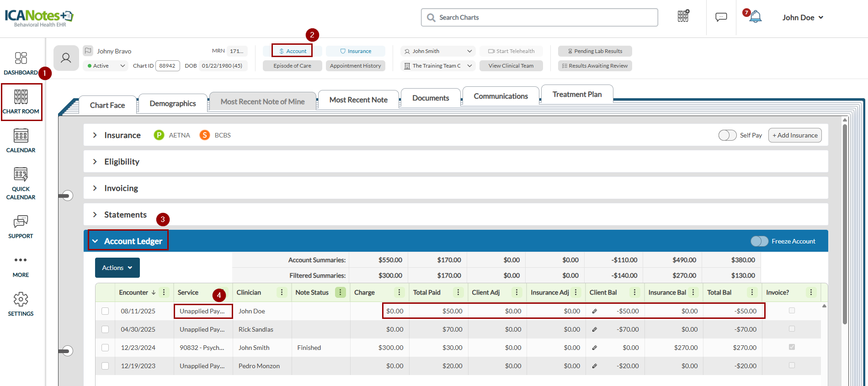Open Client Bal column options menu
The height and width of the screenshot is (386, 868).
point(635,292)
